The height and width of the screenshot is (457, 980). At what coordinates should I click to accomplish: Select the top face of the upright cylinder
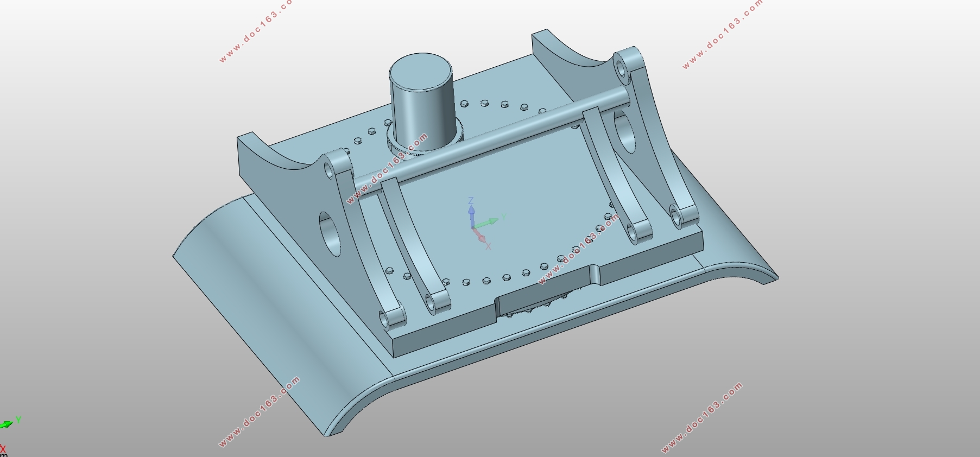coord(421,71)
